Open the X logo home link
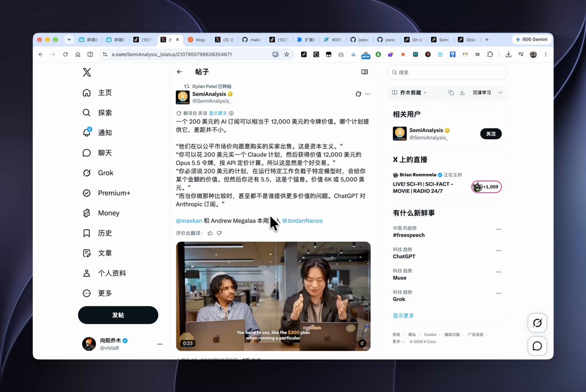Screen dimensions: 586x392 tap(87, 72)
